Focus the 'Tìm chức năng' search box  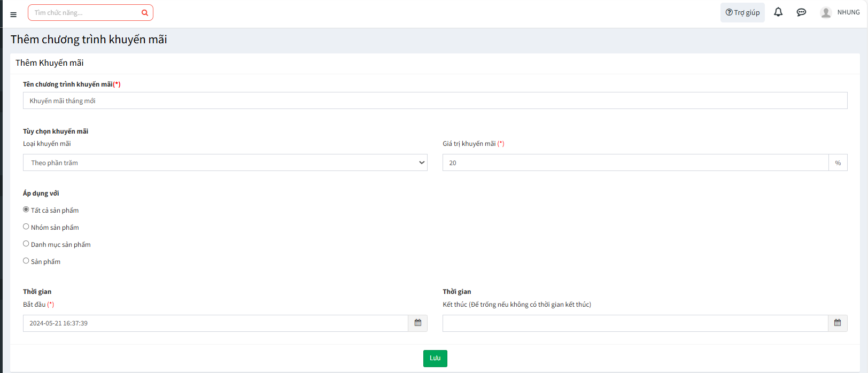tap(84, 13)
